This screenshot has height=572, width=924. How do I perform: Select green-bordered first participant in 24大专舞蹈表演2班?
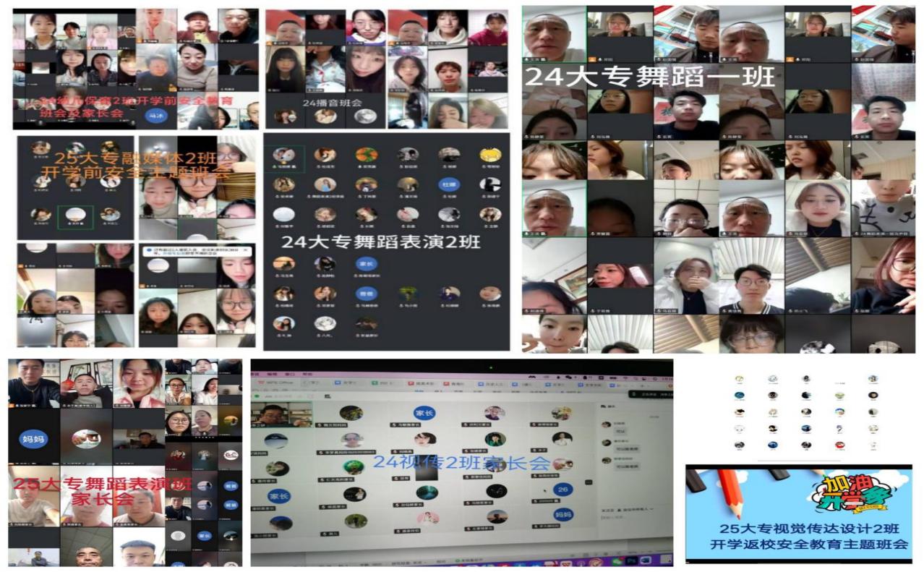tap(283, 156)
